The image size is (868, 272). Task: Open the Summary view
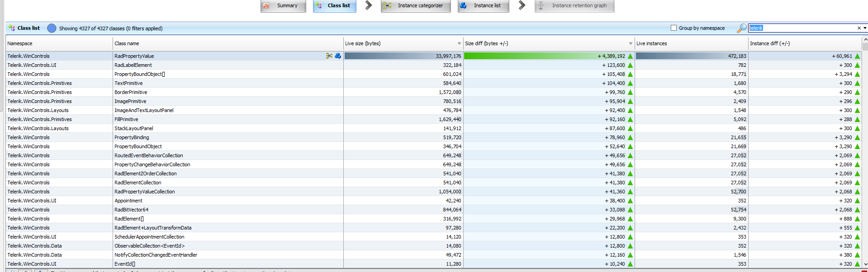pos(283,6)
